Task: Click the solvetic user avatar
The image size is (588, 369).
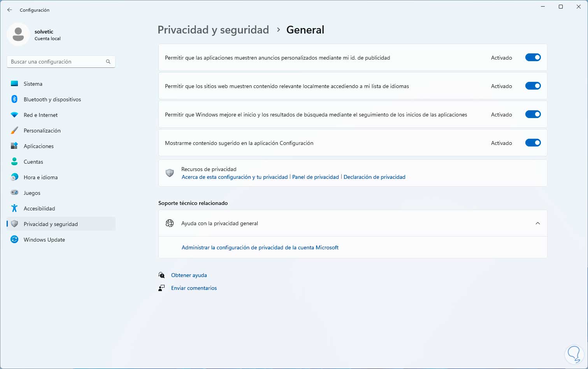Action: pos(18,34)
